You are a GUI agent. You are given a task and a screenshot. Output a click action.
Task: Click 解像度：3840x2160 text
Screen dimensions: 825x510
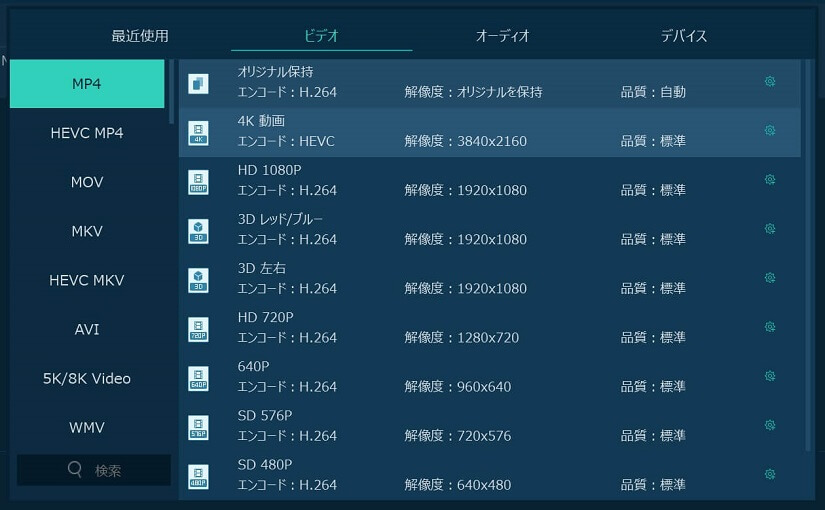click(x=466, y=141)
